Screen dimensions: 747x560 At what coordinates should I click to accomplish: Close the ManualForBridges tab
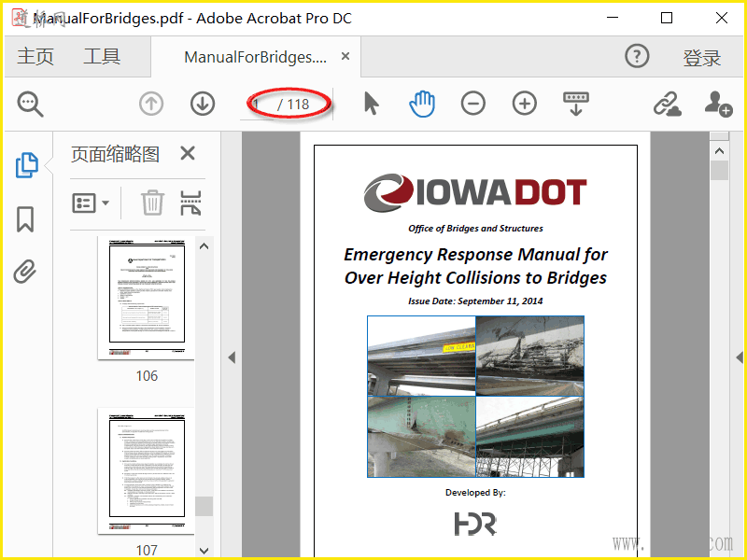pyautogui.click(x=345, y=56)
